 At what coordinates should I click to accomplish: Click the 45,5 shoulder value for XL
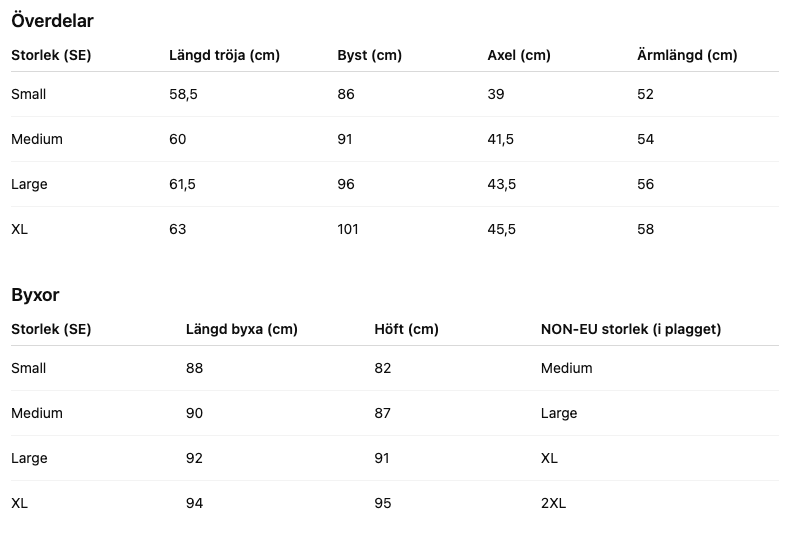[501, 229]
